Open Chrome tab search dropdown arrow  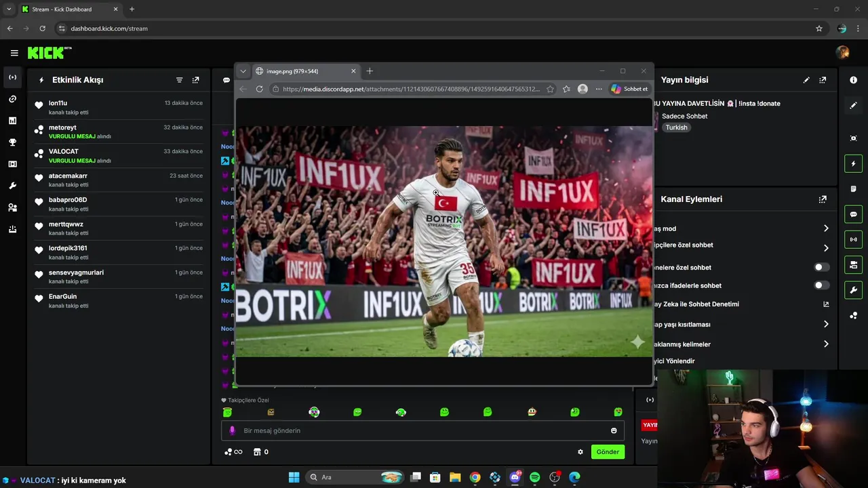click(9, 9)
